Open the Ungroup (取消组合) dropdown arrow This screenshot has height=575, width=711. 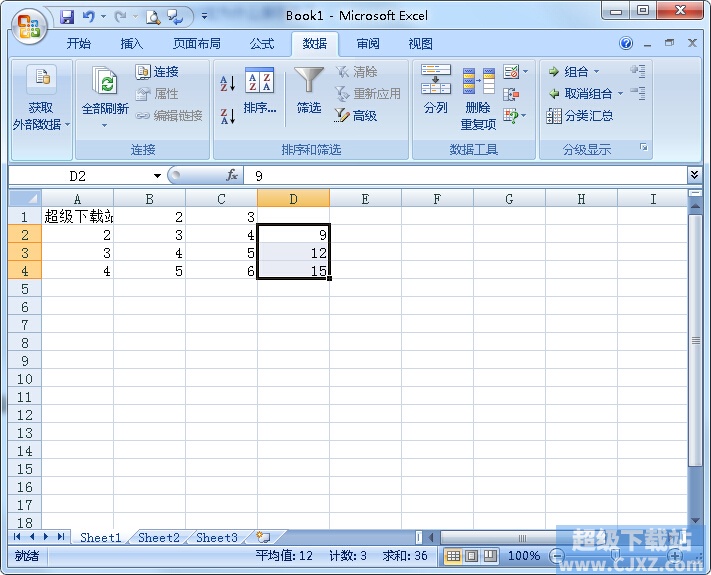(621, 94)
